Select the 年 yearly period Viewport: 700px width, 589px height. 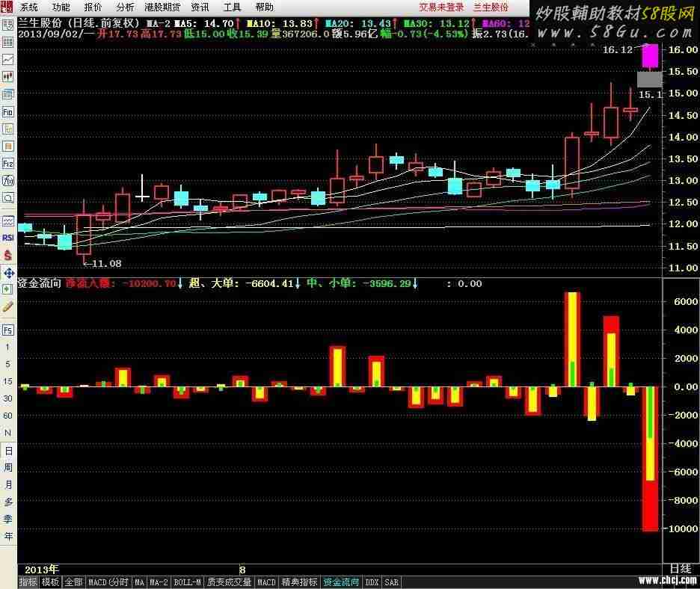(8, 537)
